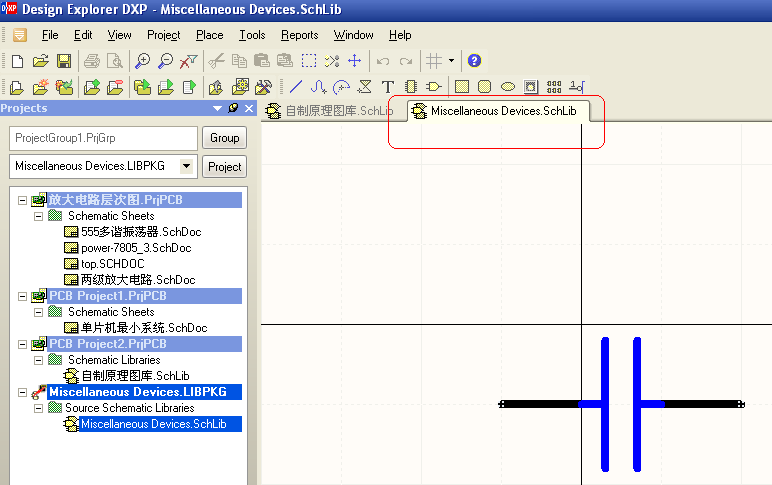Viewport: 772px width, 485px height.
Task: Click the project options gear folder icon
Action: [x=240, y=87]
